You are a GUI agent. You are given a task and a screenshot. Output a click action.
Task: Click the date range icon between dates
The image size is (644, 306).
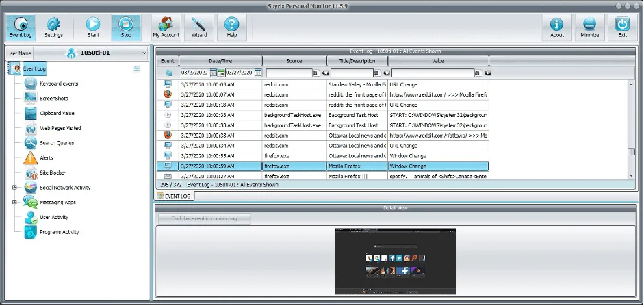(221, 73)
